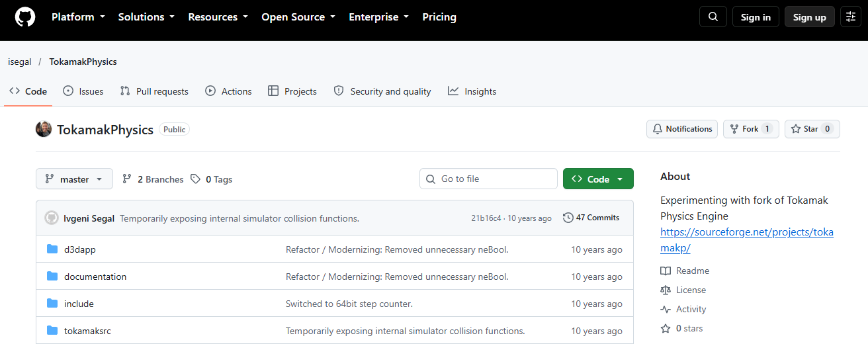
Task: Open the documentation folder
Action: (95, 277)
